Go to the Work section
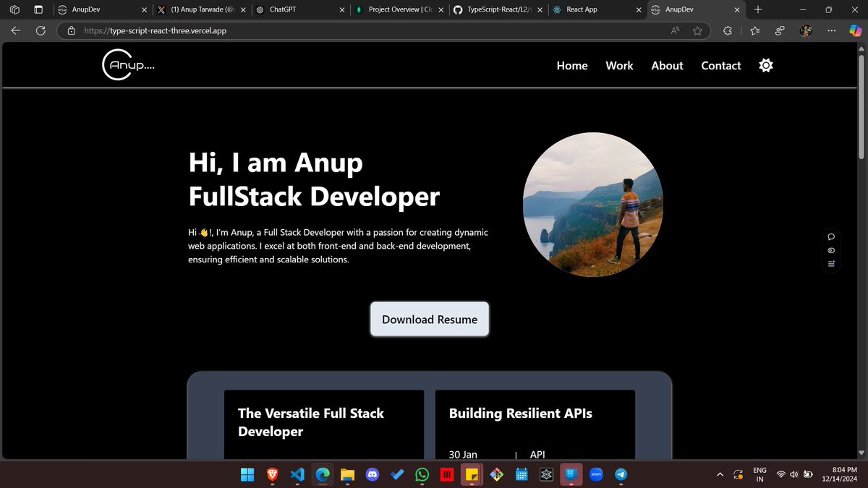 (x=619, y=65)
